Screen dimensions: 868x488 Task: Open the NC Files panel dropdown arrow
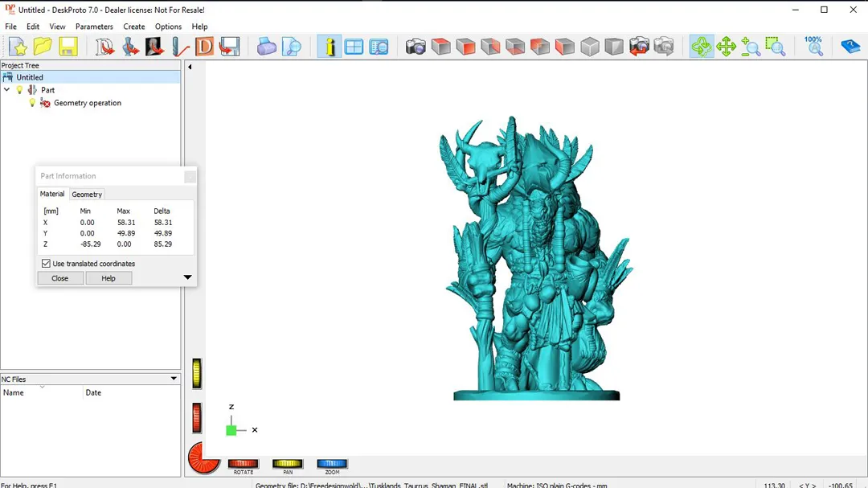(174, 379)
